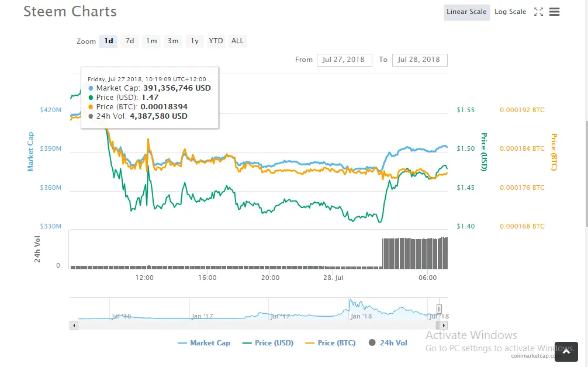The image size is (588, 367).
Task: Grab the navigator range handle
Action: tap(439, 309)
